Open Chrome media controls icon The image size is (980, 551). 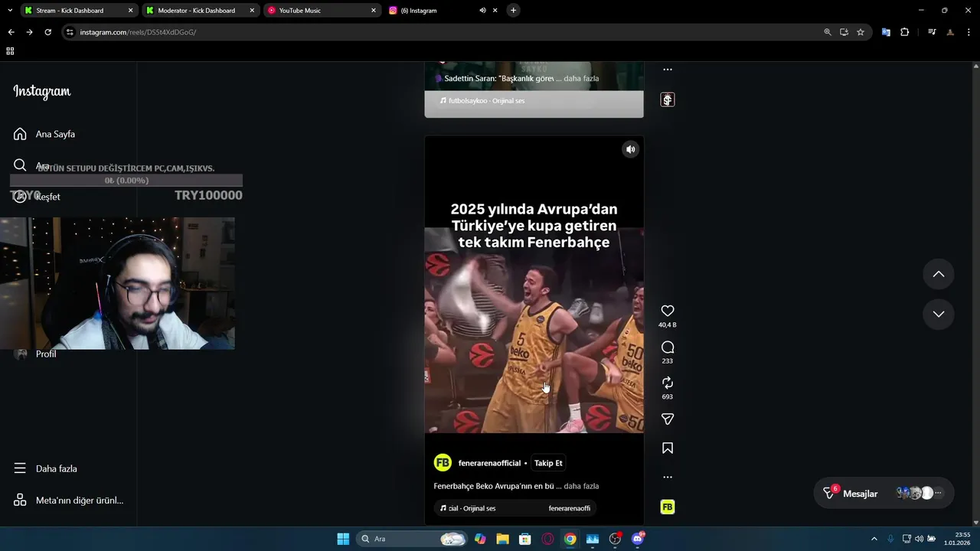tap(932, 32)
